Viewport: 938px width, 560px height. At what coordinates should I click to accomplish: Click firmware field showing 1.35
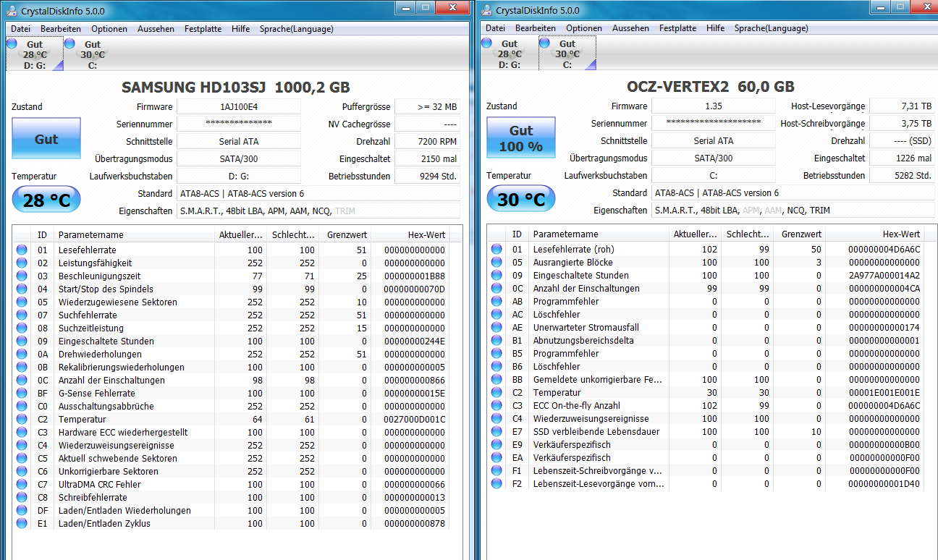714,107
